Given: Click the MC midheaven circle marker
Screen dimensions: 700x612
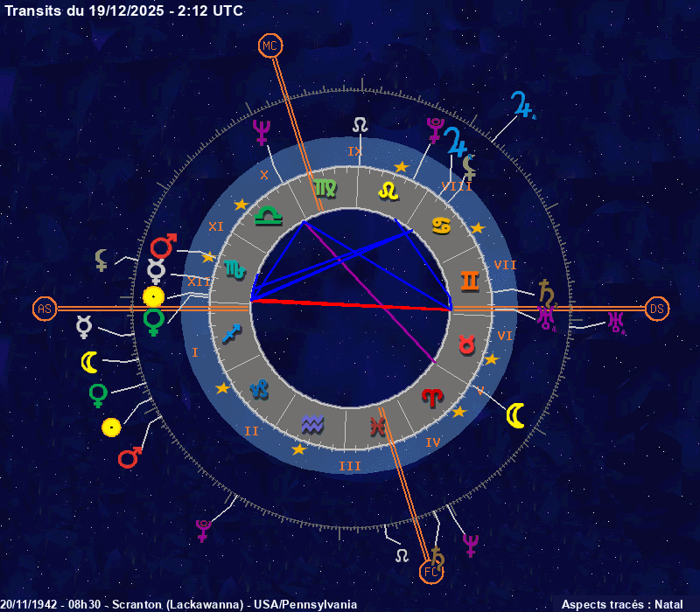Looking at the screenshot, I should 270,45.
